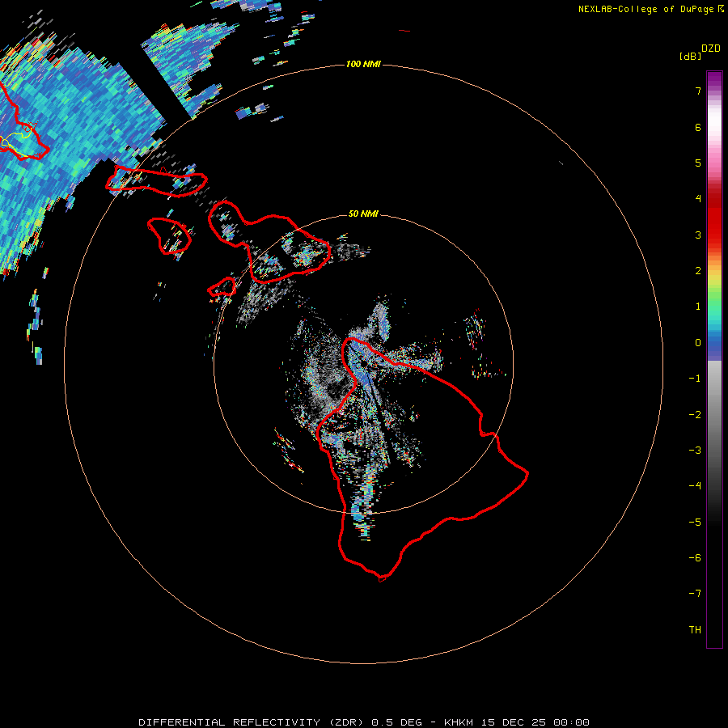
Task: Click the colorbar value 6 label
Action: (698, 127)
